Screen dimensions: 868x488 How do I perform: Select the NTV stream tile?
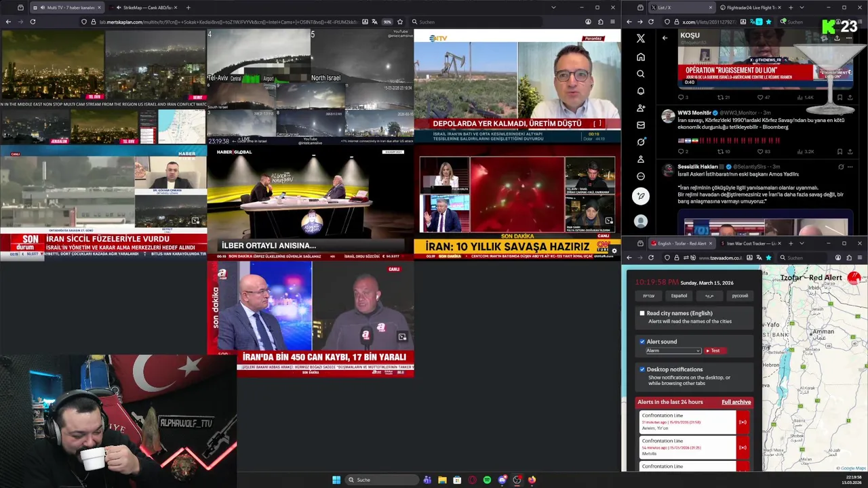pyautogui.click(x=517, y=85)
